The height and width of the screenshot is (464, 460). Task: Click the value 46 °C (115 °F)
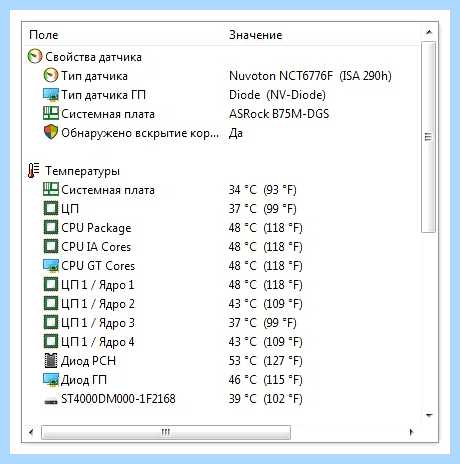coord(265,380)
